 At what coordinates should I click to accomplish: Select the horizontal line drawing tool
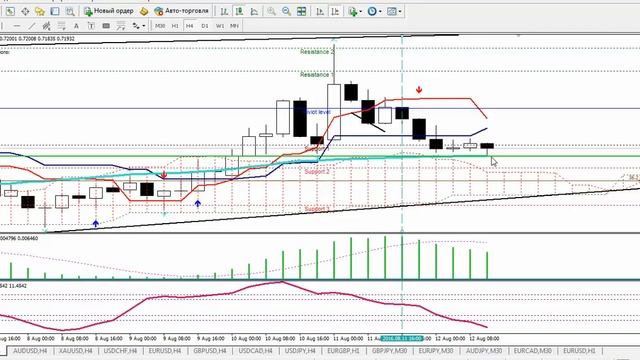tap(17, 26)
